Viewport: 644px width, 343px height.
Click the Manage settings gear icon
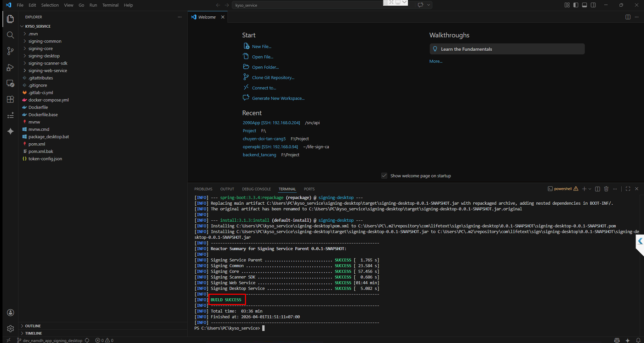coord(10,328)
